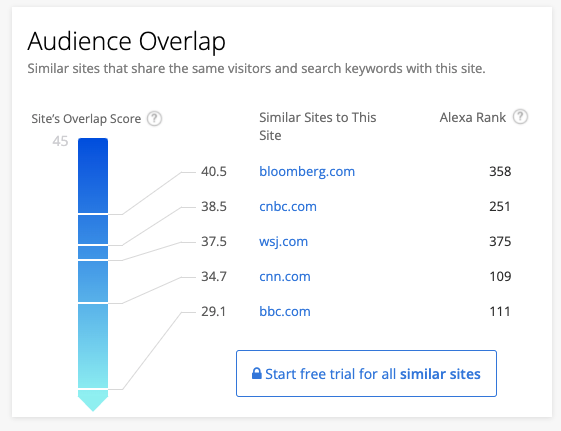Image resolution: width=561 pixels, height=431 pixels.
Task: Visit the wsj.com similar site link
Action: 283,242
